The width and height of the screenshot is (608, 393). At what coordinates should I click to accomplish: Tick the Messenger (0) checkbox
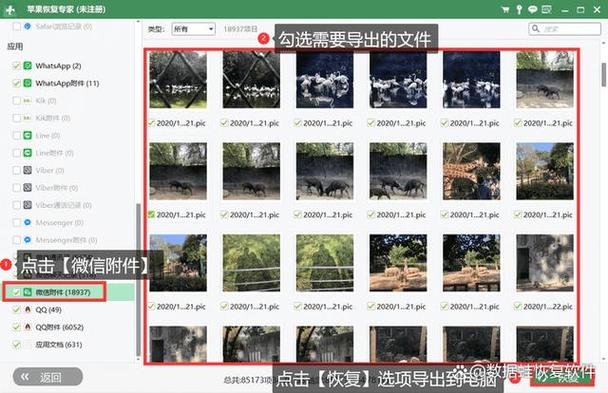[16, 222]
